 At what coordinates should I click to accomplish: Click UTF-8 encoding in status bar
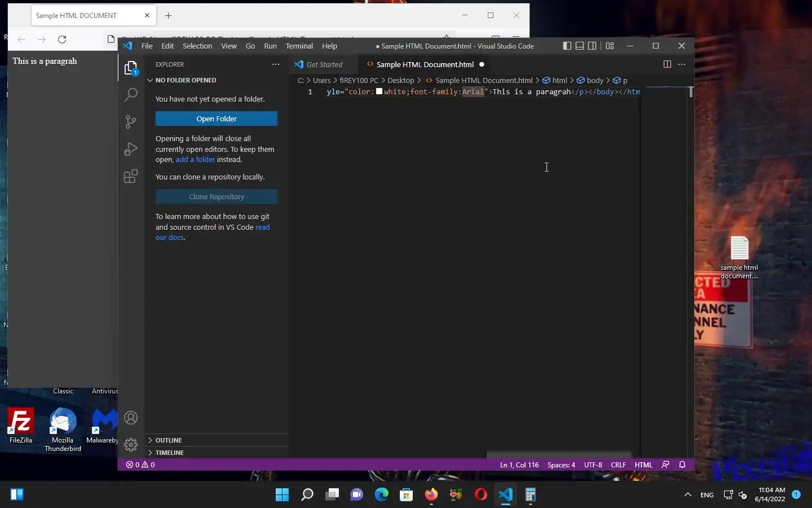coord(593,465)
